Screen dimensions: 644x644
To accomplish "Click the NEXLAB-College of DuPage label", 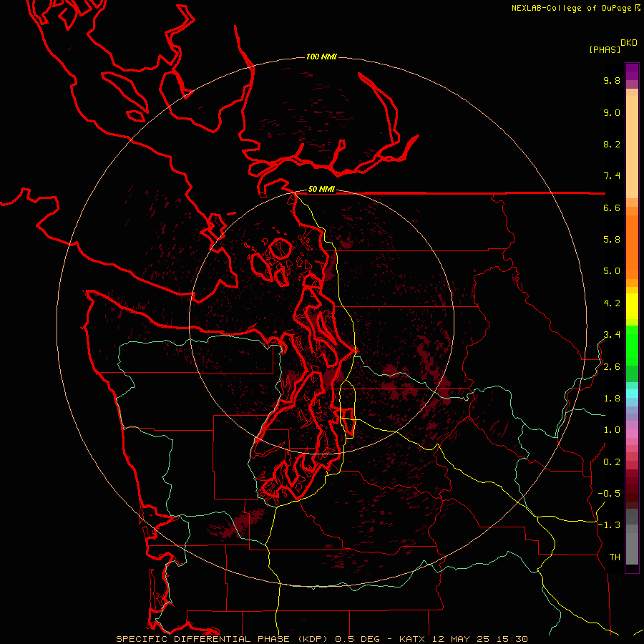I will tap(572, 8).
